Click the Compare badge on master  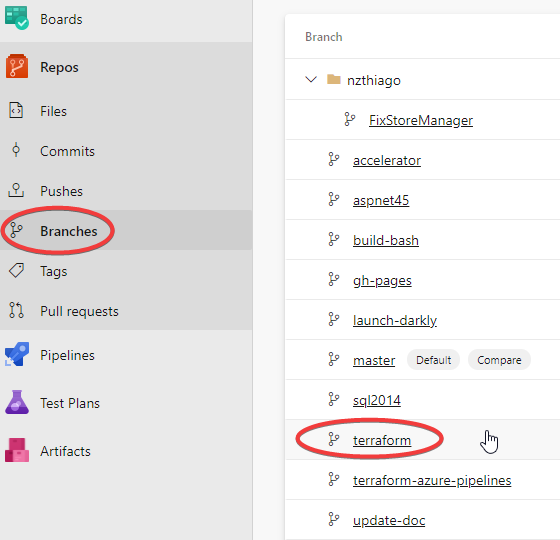(x=499, y=360)
